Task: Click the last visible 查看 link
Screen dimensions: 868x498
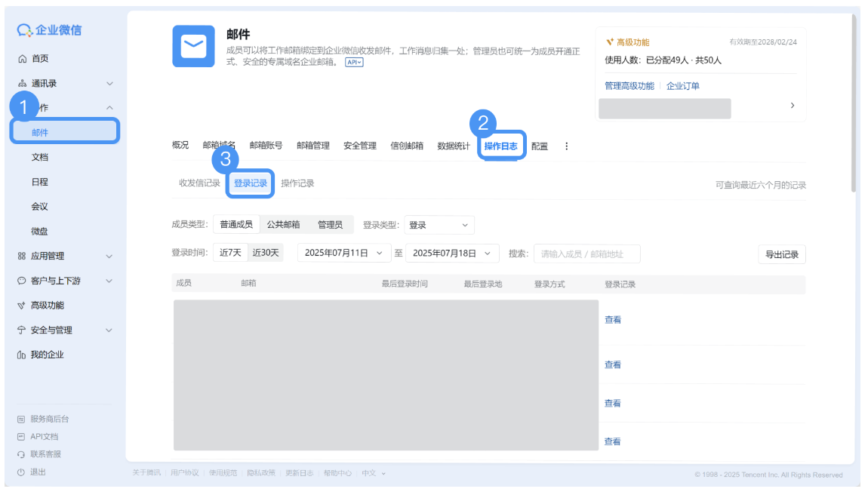Action: (612, 441)
